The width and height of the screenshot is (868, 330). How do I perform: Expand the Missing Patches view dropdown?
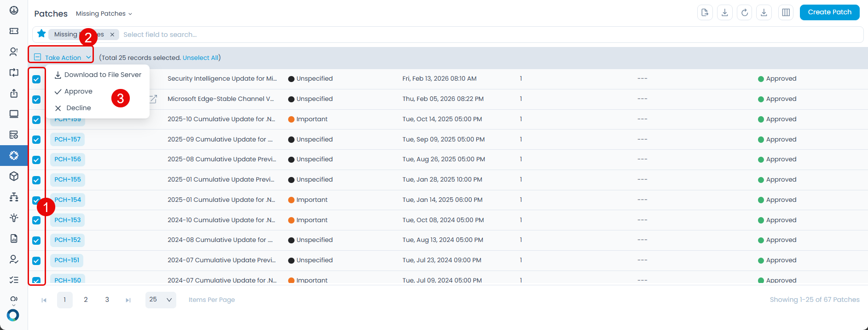click(x=104, y=14)
